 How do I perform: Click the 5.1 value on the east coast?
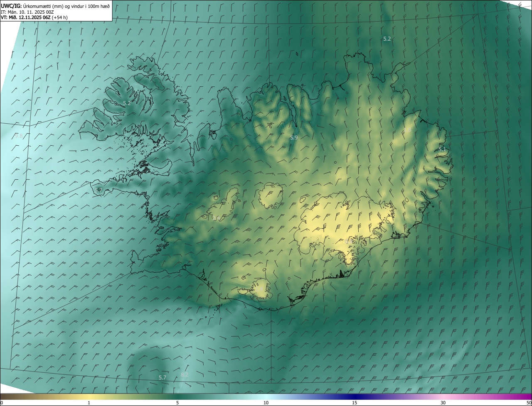pyautogui.click(x=442, y=149)
